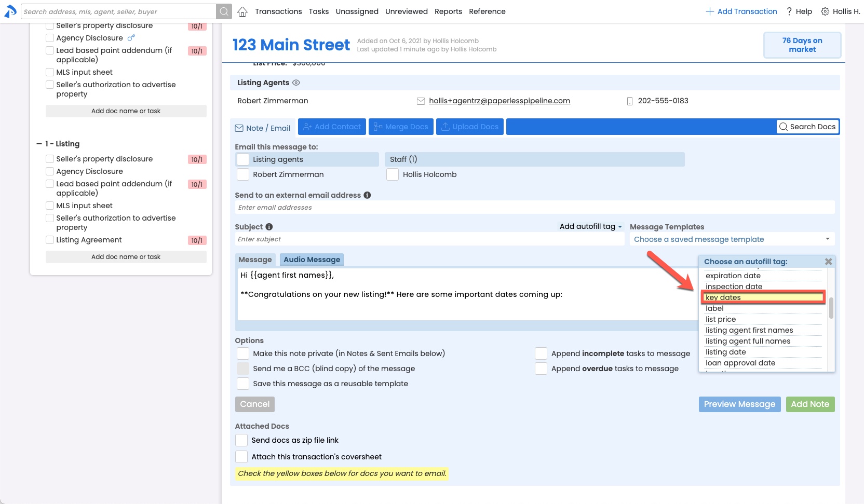Click the phone icon beside 202-555-0183
This screenshot has width=864, height=504.
(x=630, y=101)
